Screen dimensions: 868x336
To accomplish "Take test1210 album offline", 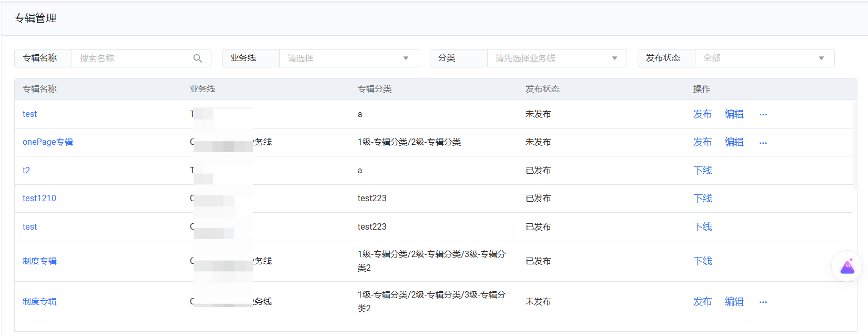I will pyautogui.click(x=703, y=199).
